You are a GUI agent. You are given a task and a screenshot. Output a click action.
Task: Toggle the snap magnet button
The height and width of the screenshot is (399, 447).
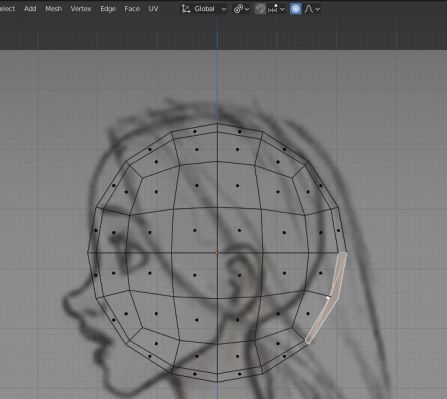260,9
